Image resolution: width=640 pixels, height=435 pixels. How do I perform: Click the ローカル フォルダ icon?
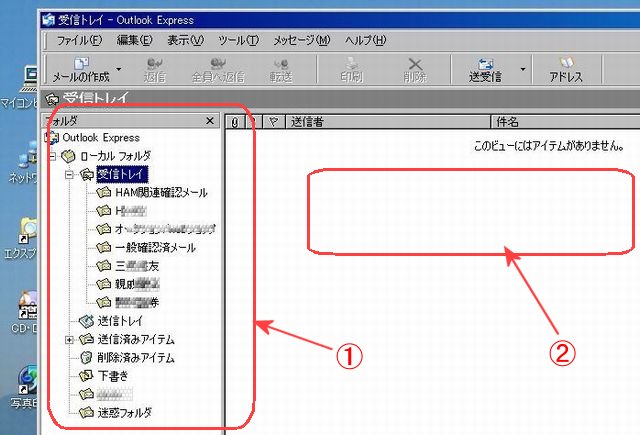(68, 155)
